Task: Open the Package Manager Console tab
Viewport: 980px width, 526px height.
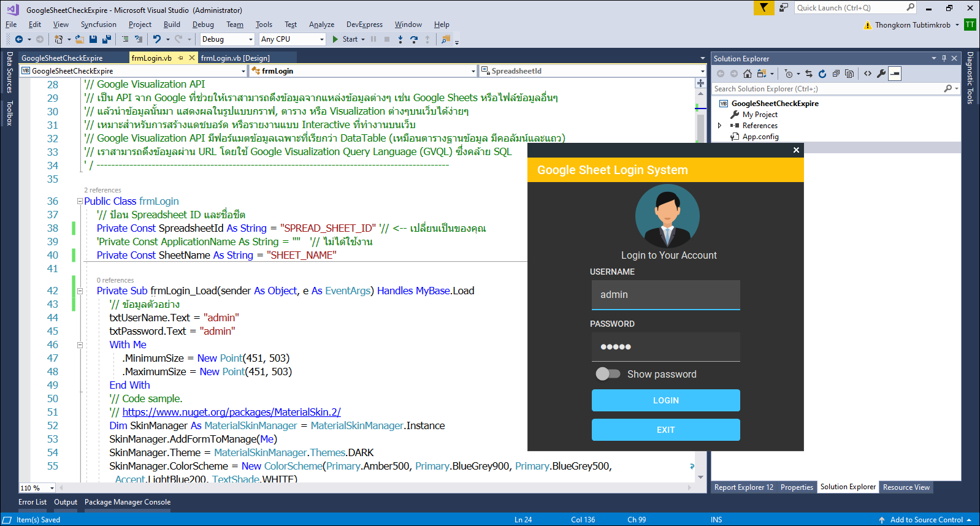Action: pyautogui.click(x=128, y=502)
